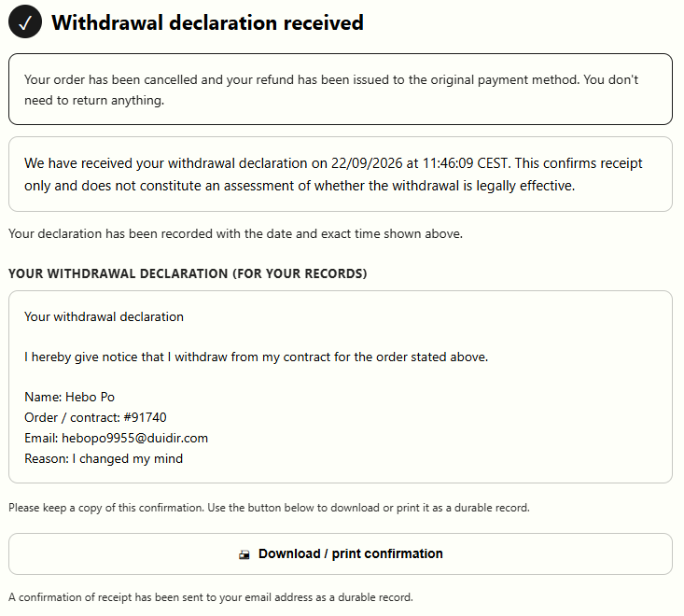Click the declaration recorded date and time sentence
This screenshot has width=684, height=616.
click(235, 234)
